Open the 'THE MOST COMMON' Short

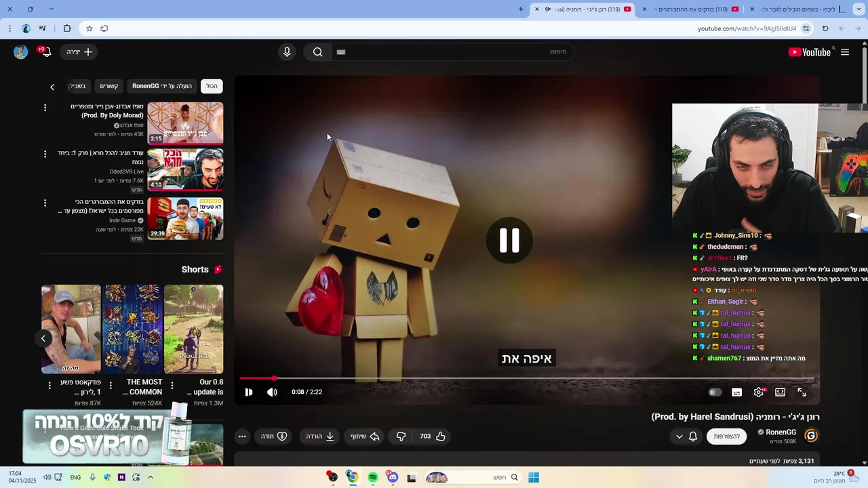click(x=132, y=329)
